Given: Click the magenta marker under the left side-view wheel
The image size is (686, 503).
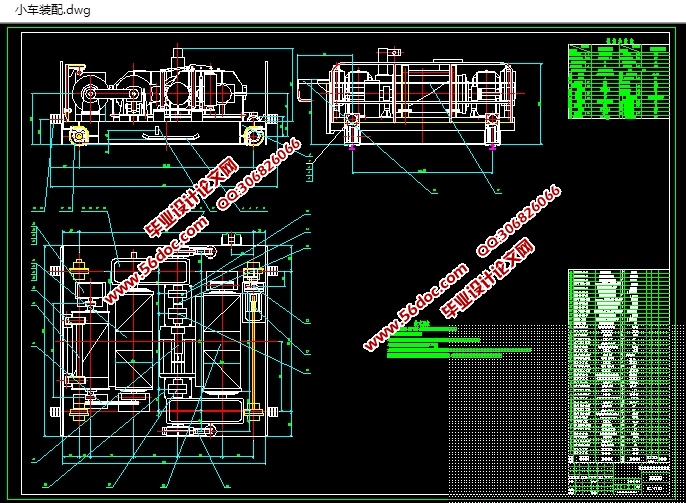Looking at the screenshot, I should click(352, 147).
